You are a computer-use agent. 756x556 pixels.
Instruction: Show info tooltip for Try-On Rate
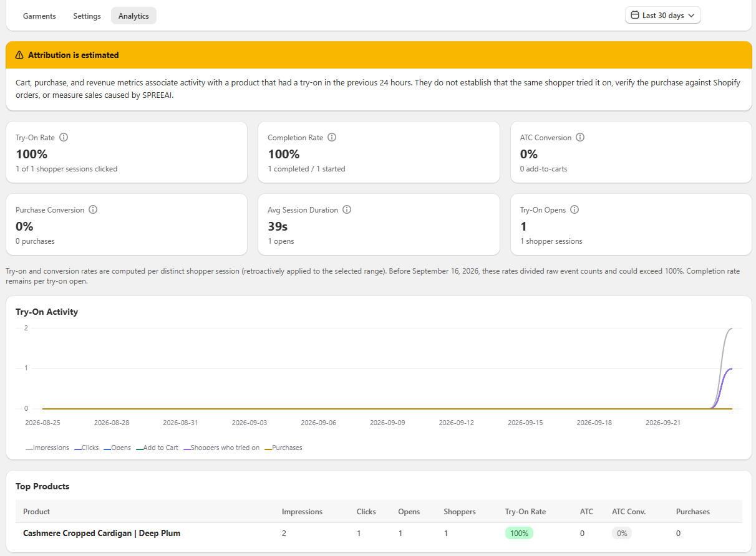click(x=64, y=137)
